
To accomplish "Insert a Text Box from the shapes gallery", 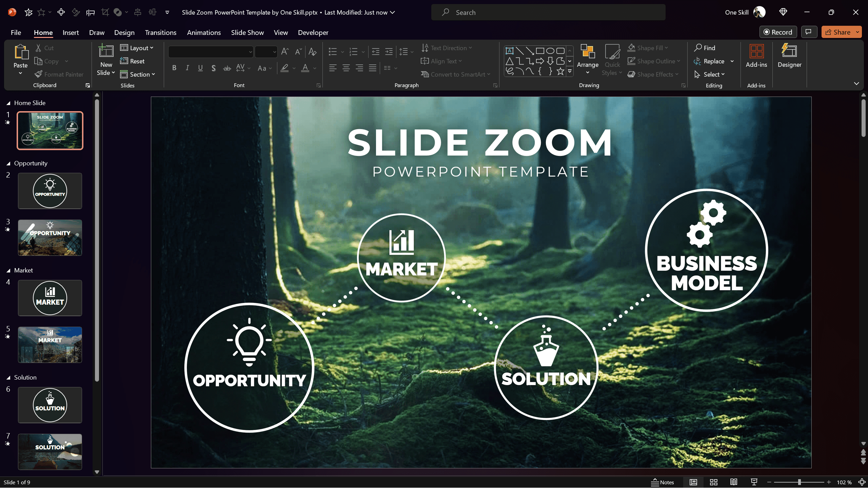I will 510,50.
